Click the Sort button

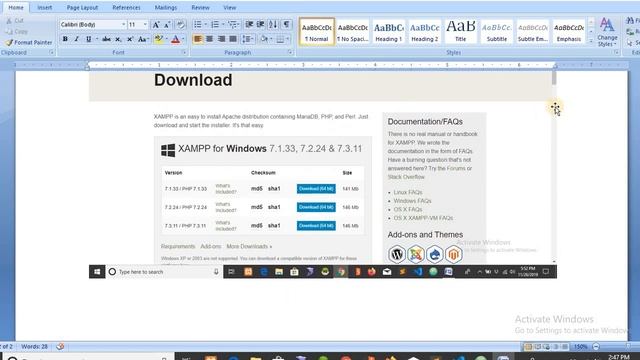[x=273, y=24]
